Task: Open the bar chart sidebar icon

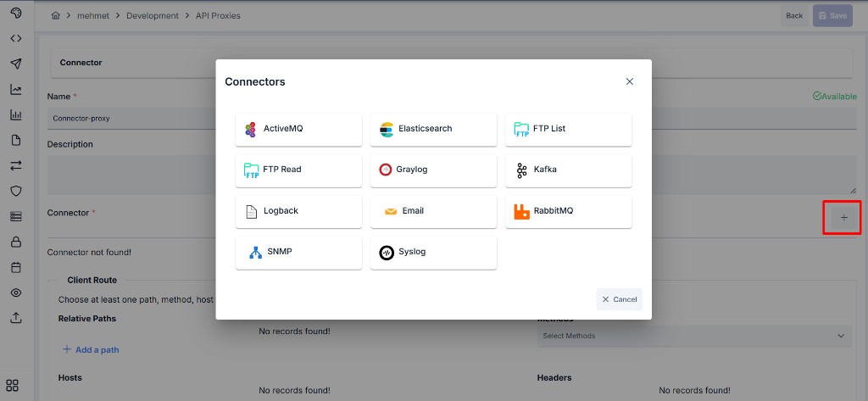Action: coord(16,115)
